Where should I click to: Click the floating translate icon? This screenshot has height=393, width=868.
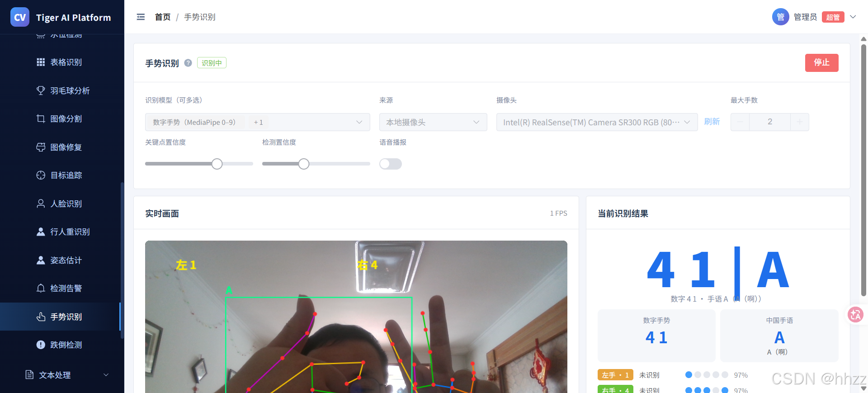pyautogui.click(x=855, y=314)
